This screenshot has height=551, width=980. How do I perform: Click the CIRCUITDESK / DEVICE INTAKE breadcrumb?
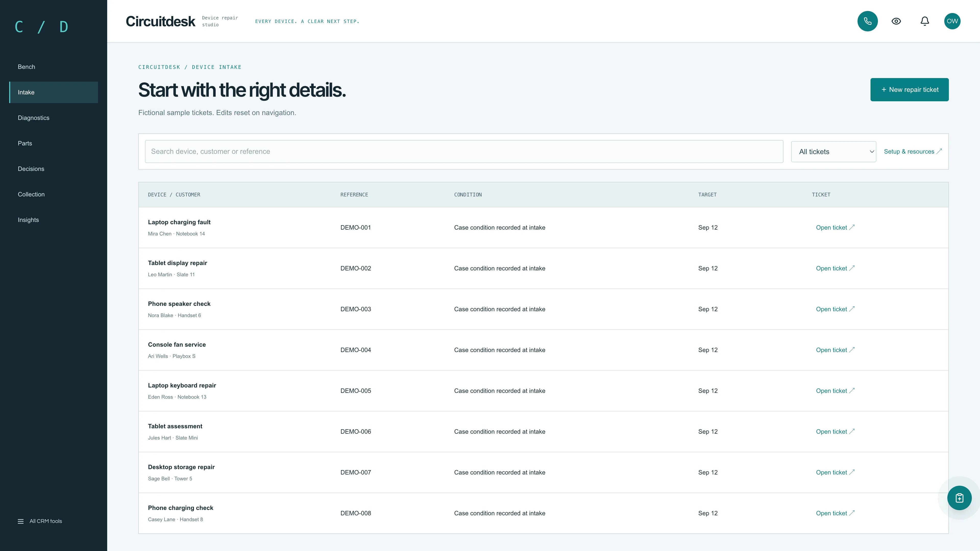[x=190, y=67]
